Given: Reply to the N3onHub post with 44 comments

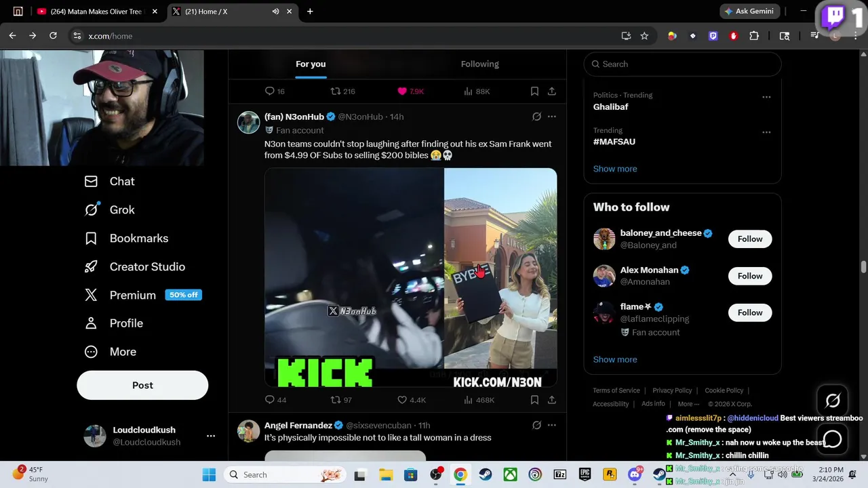Looking at the screenshot, I should (275, 400).
